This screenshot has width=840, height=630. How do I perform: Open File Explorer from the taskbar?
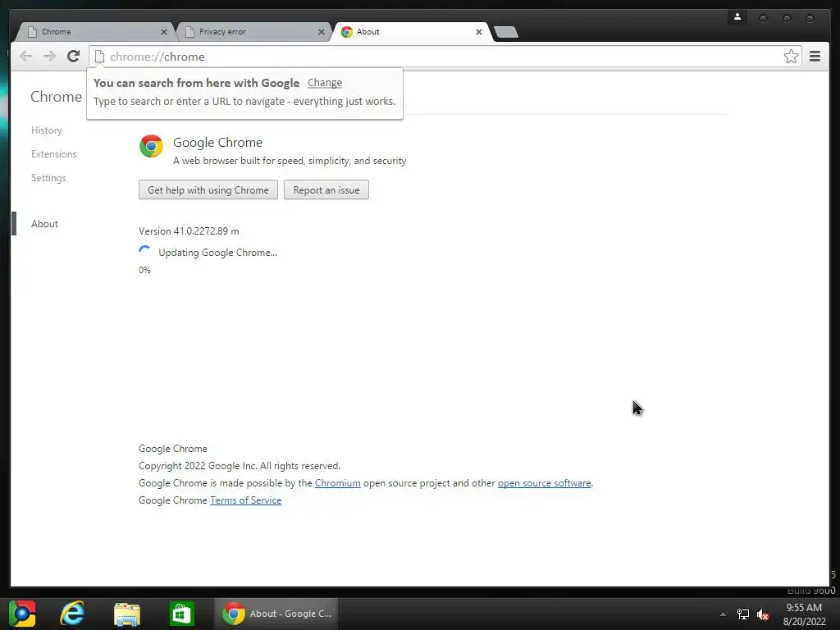[127, 614]
